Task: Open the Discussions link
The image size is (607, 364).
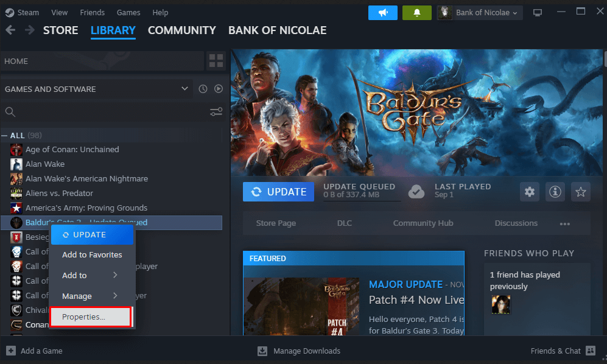Action: tap(516, 223)
